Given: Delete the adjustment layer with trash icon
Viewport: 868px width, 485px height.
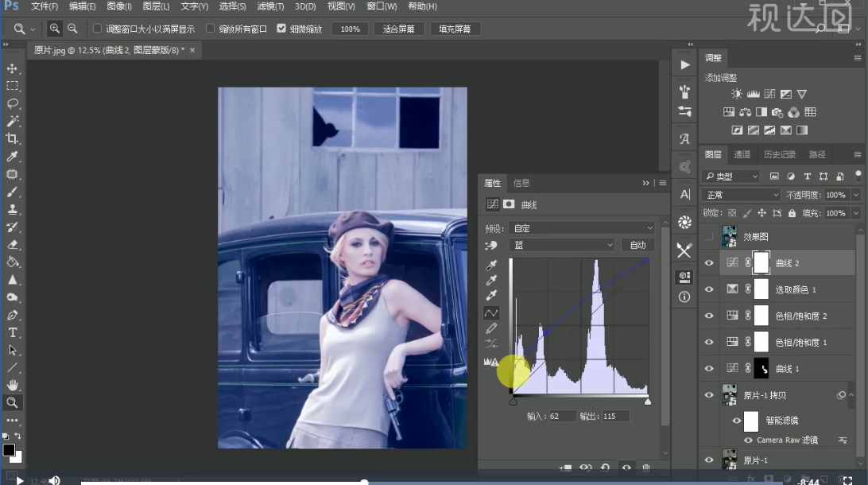Looking at the screenshot, I should [x=646, y=468].
